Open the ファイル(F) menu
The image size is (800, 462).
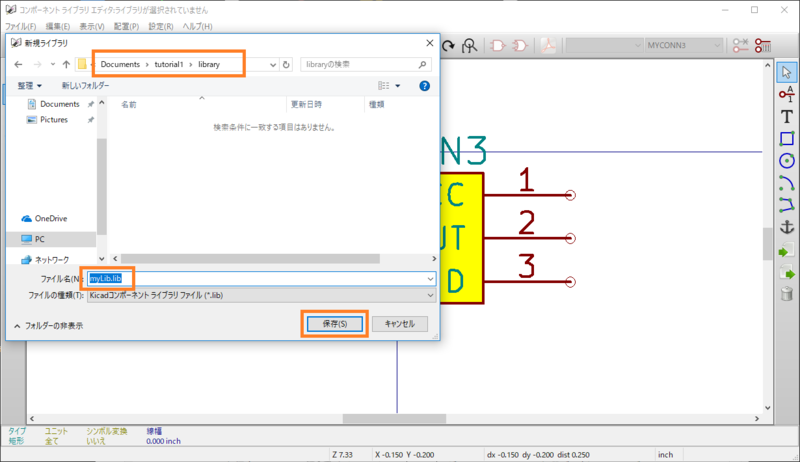[x=20, y=26]
